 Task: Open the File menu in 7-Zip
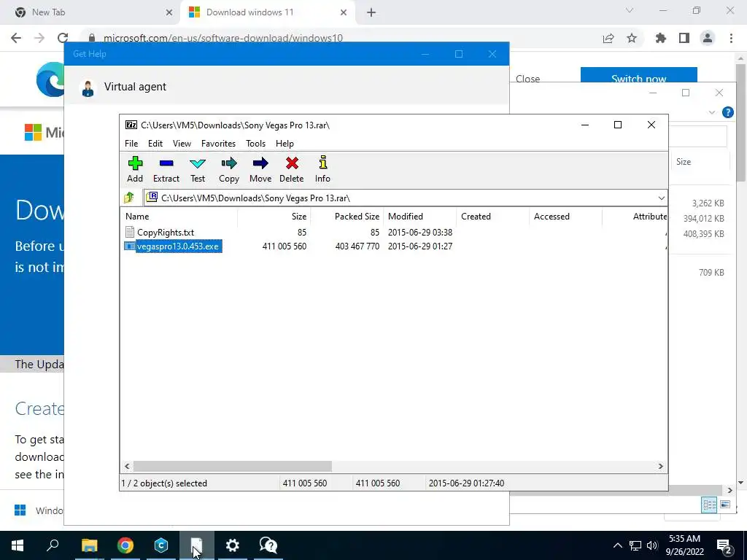[x=131, y=144]
